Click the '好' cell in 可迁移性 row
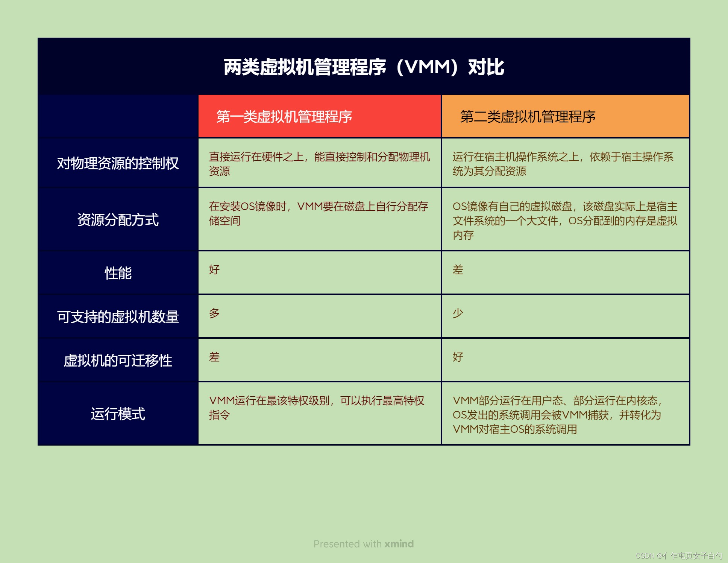728x563 pixels. (458, 357)
